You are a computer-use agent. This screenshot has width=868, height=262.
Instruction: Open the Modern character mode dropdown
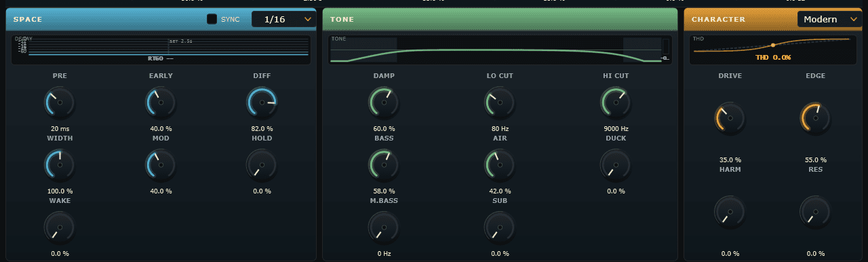pyautogui.click(x=830, y=19)
